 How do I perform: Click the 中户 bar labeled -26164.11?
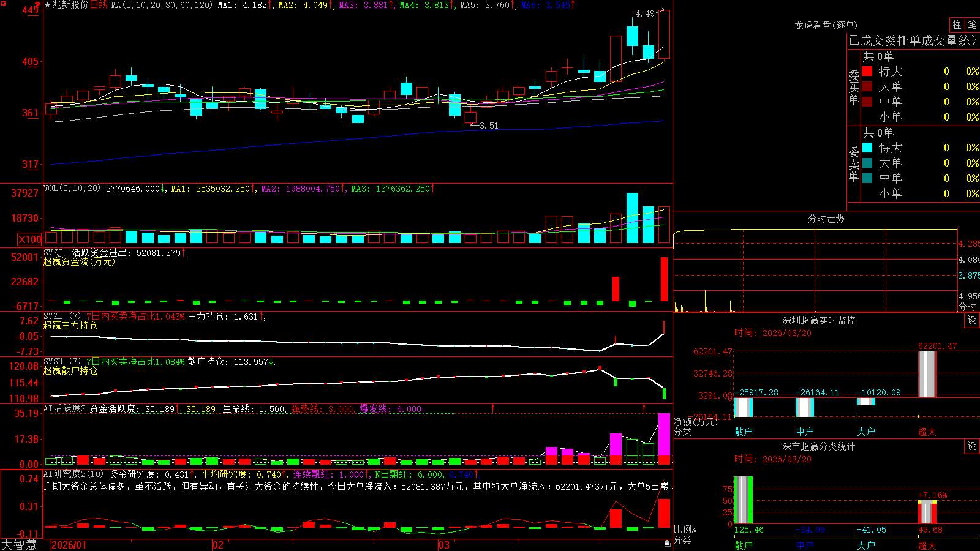805,407
